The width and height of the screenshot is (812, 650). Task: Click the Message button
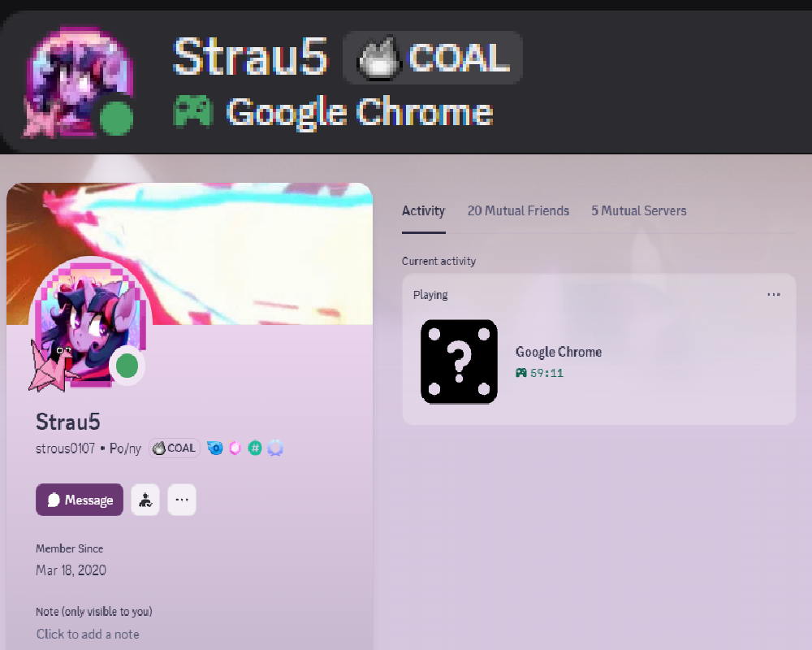80,500
